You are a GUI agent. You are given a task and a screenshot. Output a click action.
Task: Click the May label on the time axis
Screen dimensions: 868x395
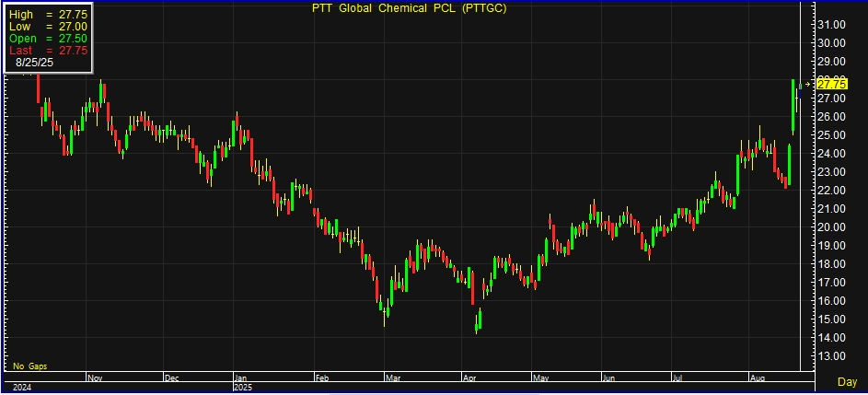539,378
